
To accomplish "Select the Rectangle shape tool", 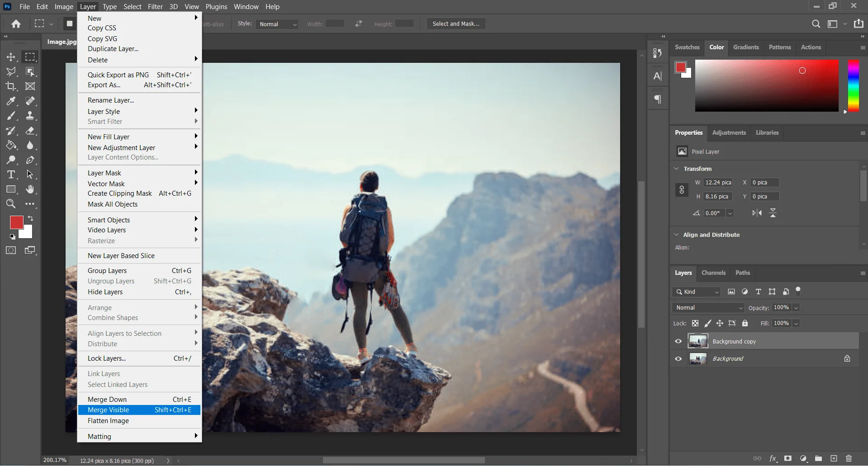I will pyautogui.click(x=11, y=189).
